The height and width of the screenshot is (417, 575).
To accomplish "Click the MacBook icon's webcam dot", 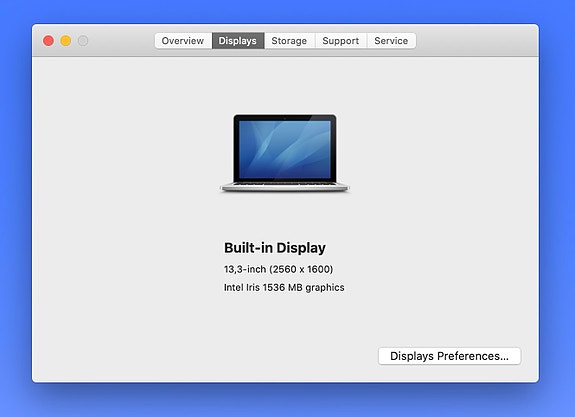I will [x=285, y=118].
